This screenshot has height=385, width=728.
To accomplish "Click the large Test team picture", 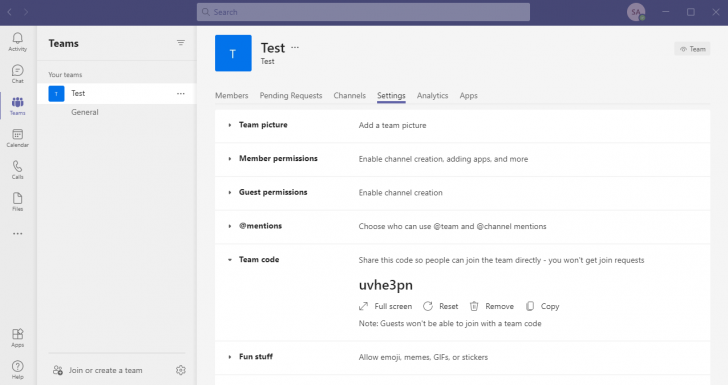I will click(x=233, y=53).
